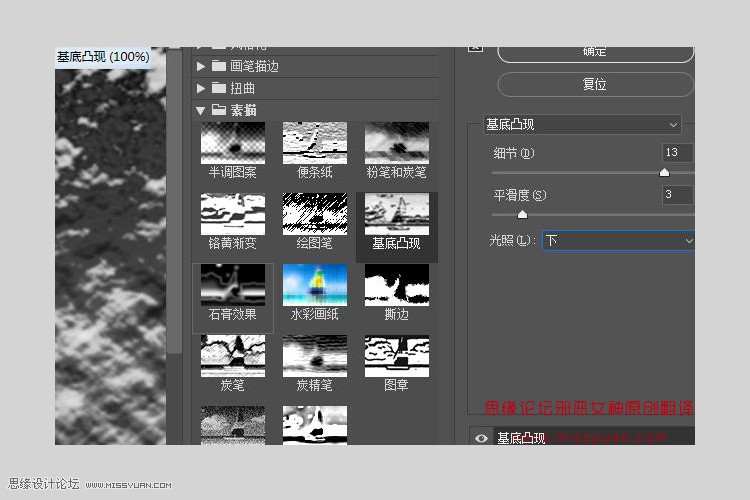Click the open 素描 folder icon
This screenshot has width=750, height=500.
click(219, 110)
